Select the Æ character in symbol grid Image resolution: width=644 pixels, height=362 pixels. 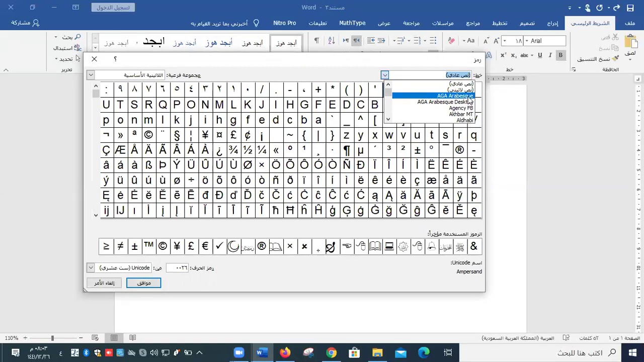[x=120, y=150]
